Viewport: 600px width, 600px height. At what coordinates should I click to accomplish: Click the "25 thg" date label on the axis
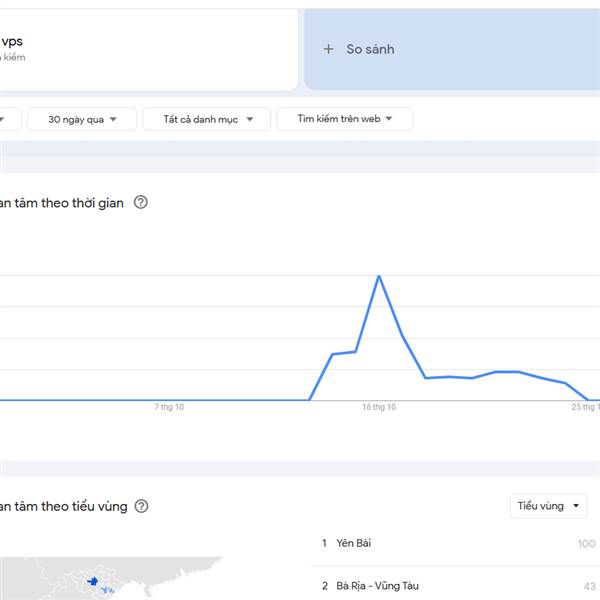(x=585, y=408)
